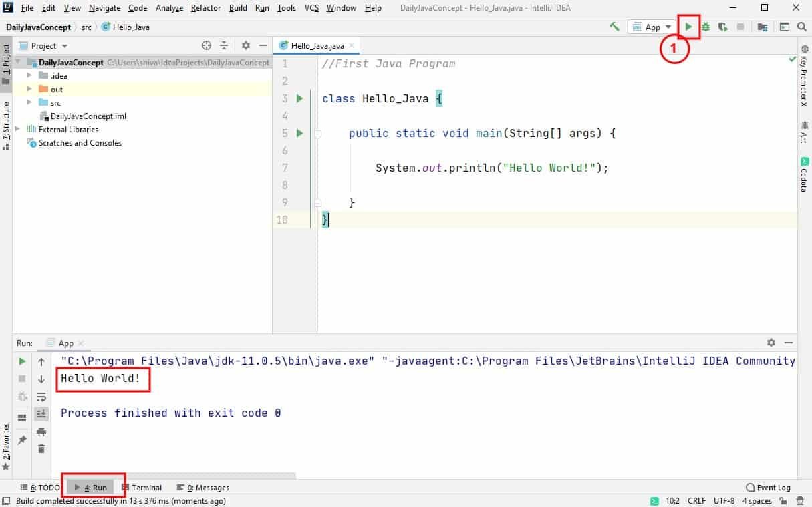Debug the App using the bug icon
This screenshot has width=812, height=507.
705,27
